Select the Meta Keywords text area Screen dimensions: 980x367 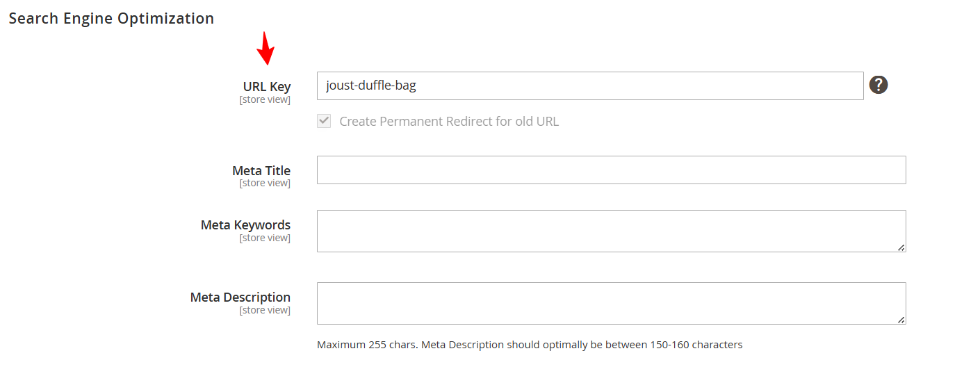point(611,231)
